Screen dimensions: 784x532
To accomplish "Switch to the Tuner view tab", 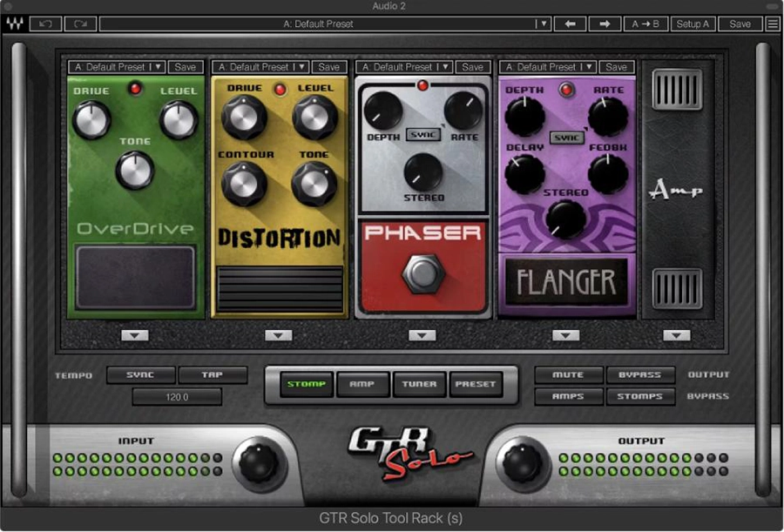I will tap(419, 384).
